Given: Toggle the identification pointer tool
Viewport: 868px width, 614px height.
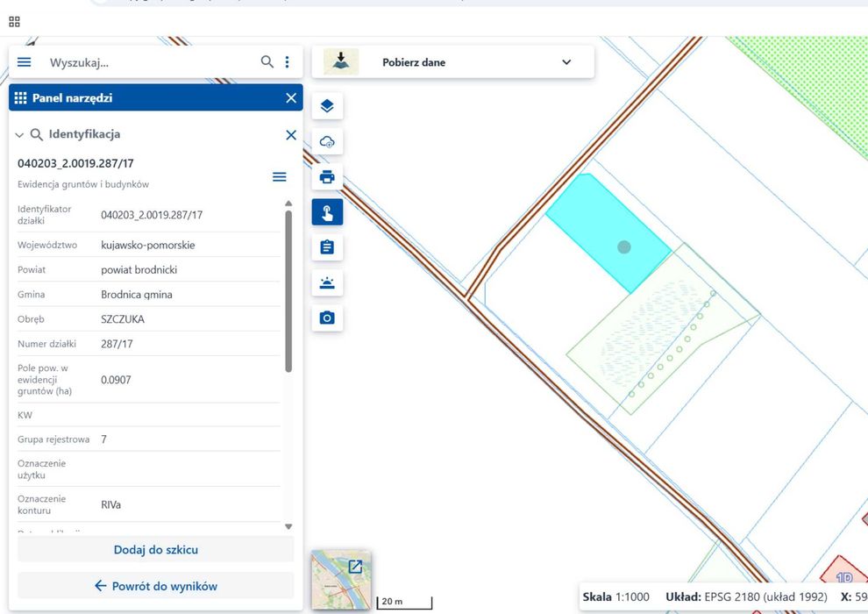Looking at the screenshot, I should pyautogui.click(x=327, y=212).
